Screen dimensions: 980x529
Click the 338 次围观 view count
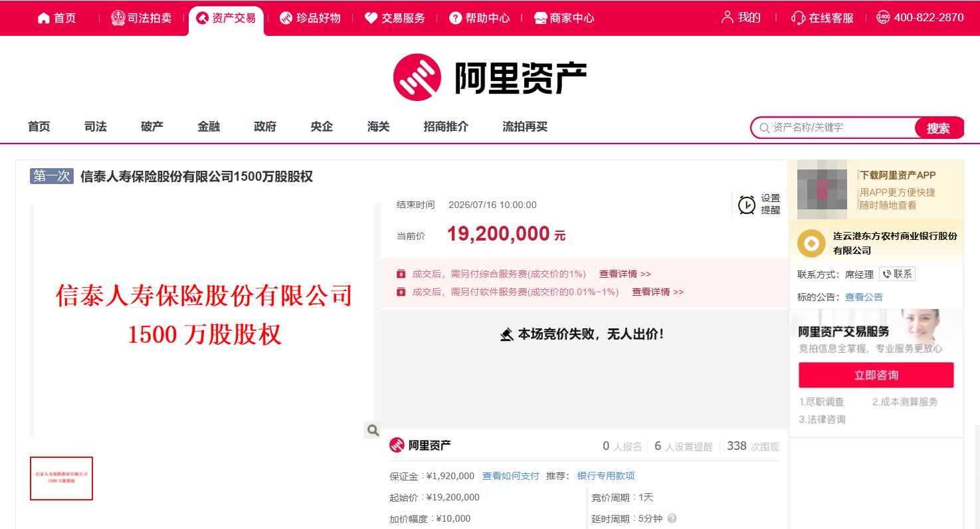[x=753, y=447]
